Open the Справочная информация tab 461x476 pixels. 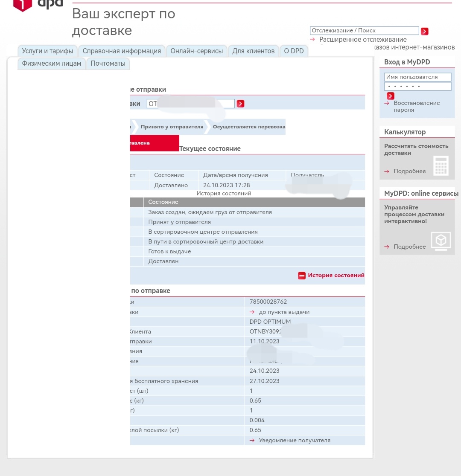(122, 51)
